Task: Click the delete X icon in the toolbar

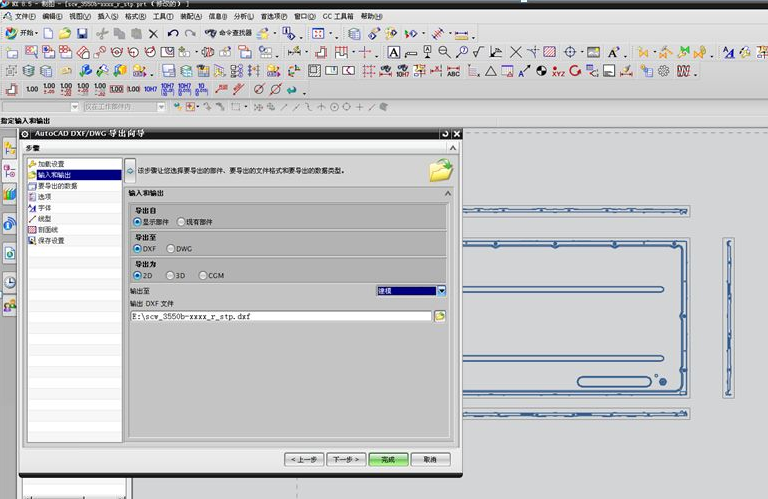Action: point(153,34)
